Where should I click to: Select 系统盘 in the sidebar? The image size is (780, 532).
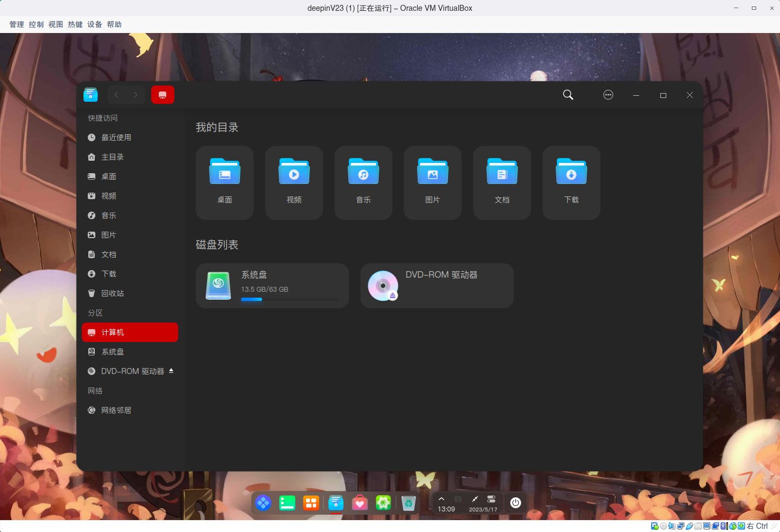click(x=130, y=352)
